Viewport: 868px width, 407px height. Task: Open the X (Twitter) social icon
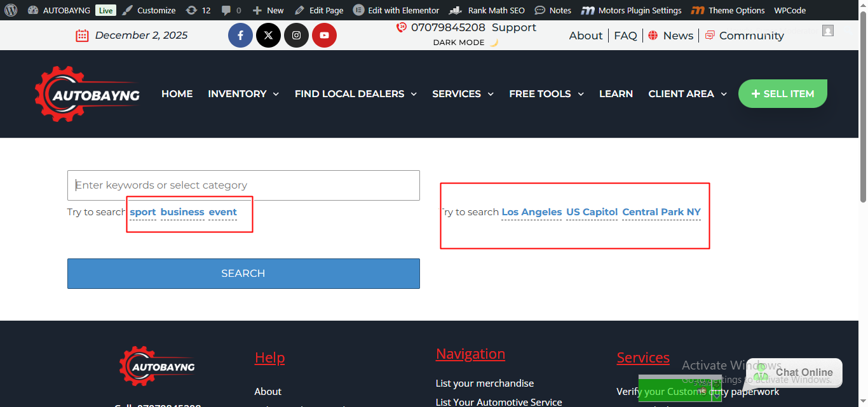268,36
